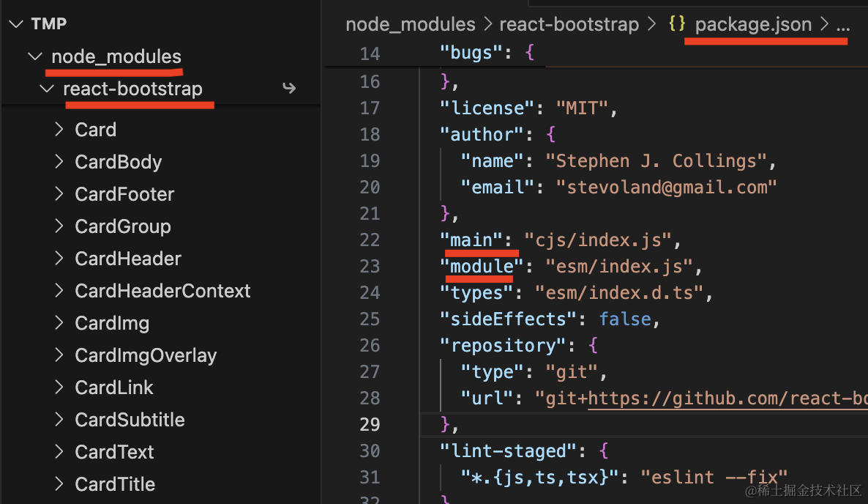868x504 pixels.
Task: Expand the CardImgOverlay folder chevron
Action: (x=59, y=355)
